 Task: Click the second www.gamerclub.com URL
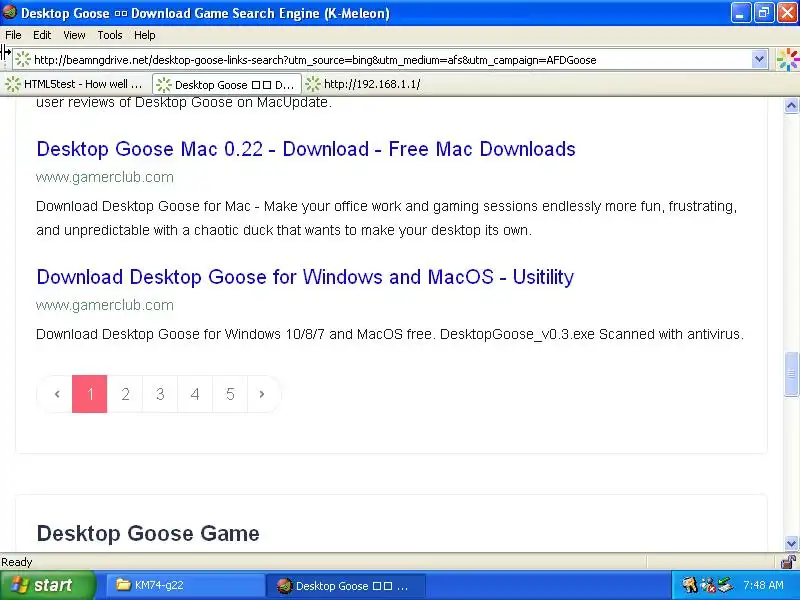point(105,305)
